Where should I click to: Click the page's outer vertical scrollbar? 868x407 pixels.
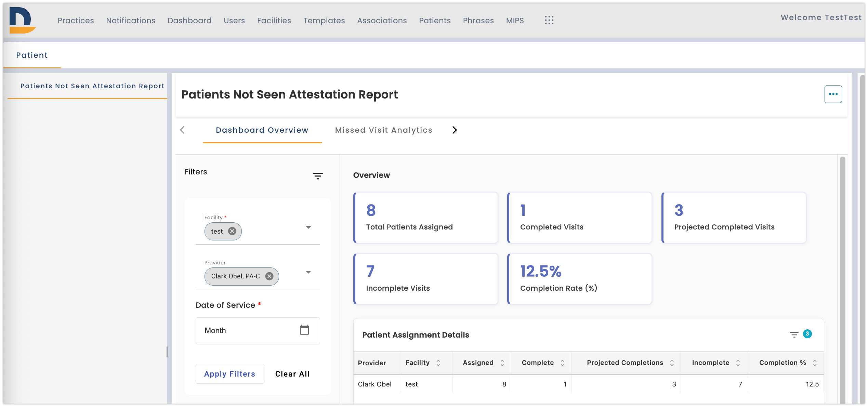pos(862,239)
